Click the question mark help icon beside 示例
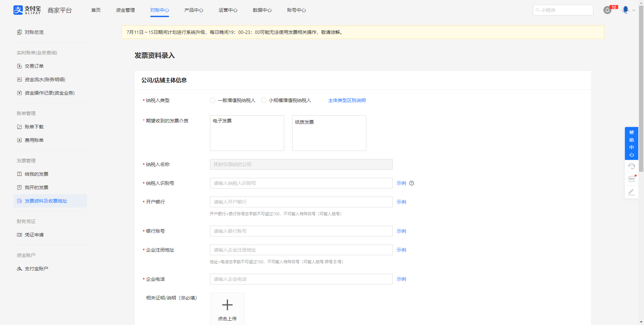 [x=412, y=183]
